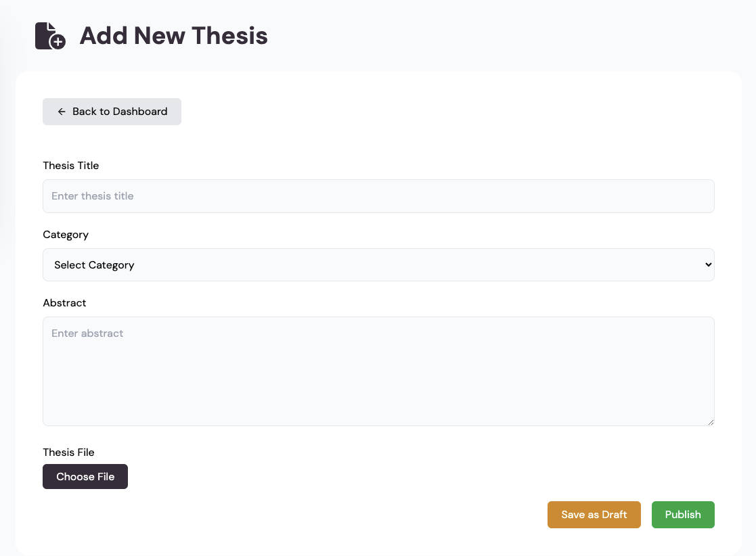
Task: Go back to the Dashboard
Action: coord(112,112)
